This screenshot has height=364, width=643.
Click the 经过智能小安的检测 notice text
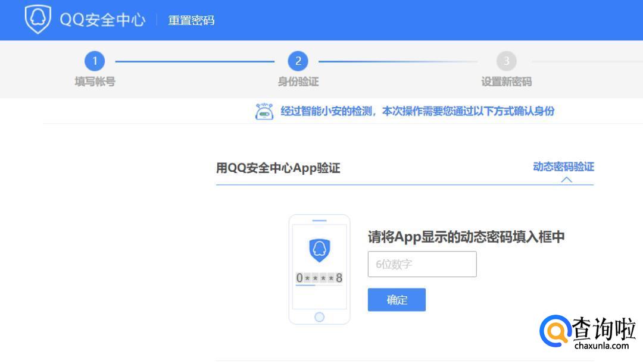[x=417, y=111]
